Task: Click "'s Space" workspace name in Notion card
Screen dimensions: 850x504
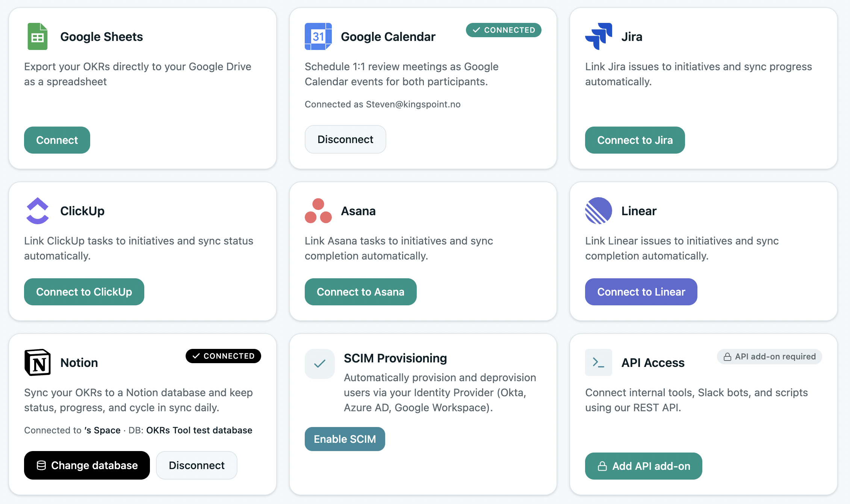Action: click(102, 430)
